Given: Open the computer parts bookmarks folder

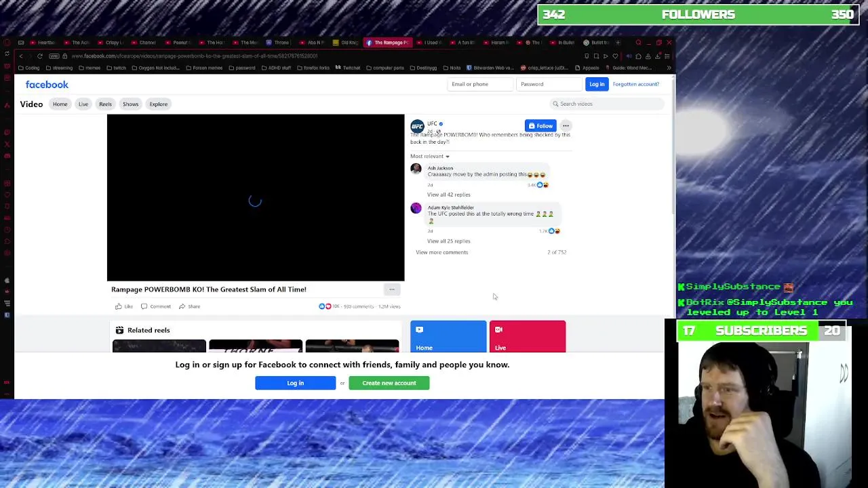Looking at the screenshot, I should (385, 68).
